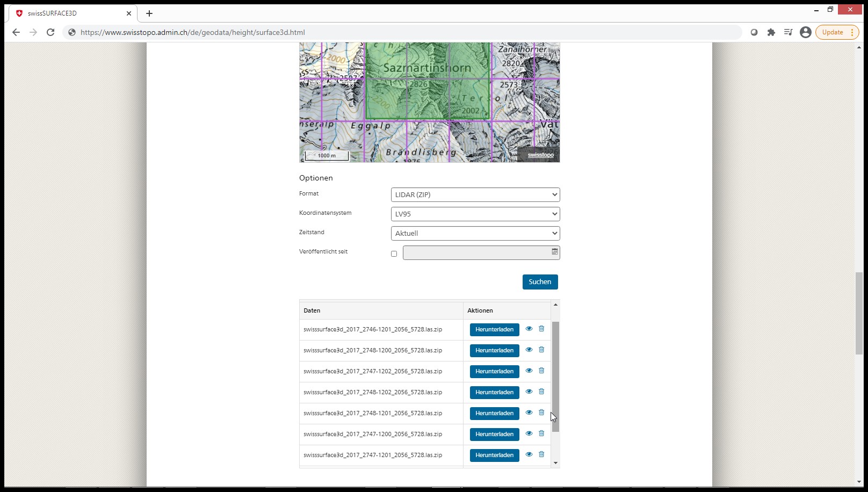Download swisssurface3d 2747-1202 with Herunterladen

[x=494, y=372]
